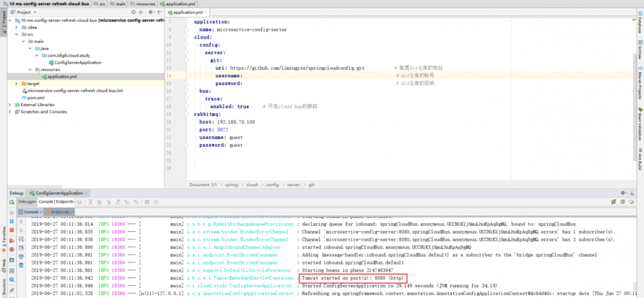Pause the program with the pause icon
This screenshot has width=644, height=298.
click(x=12, y=221)
